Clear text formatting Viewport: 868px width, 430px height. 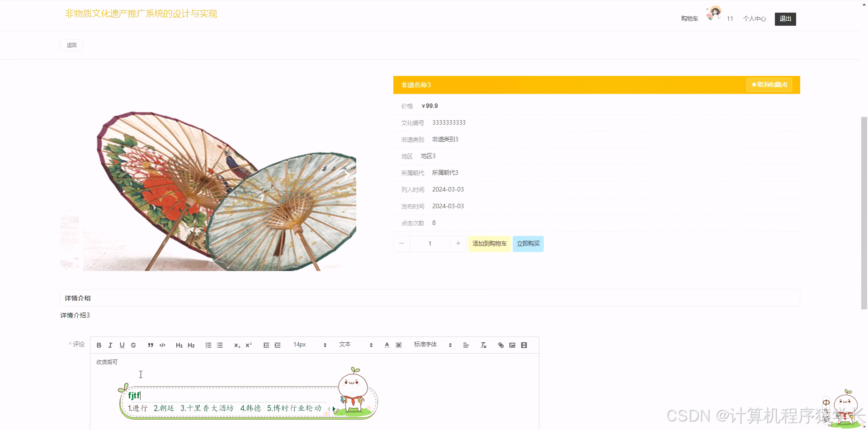click(x=483, y=345)
